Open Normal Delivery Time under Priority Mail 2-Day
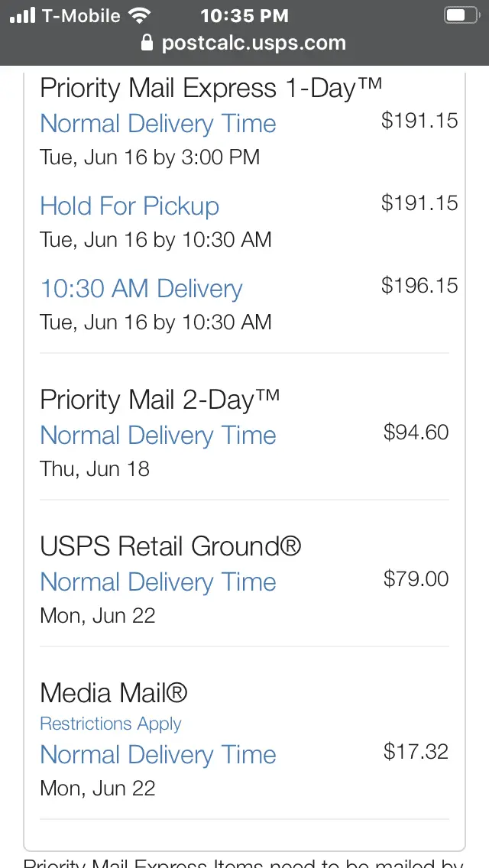Viewport: 489px width, 868px height. tap(158, 435)
